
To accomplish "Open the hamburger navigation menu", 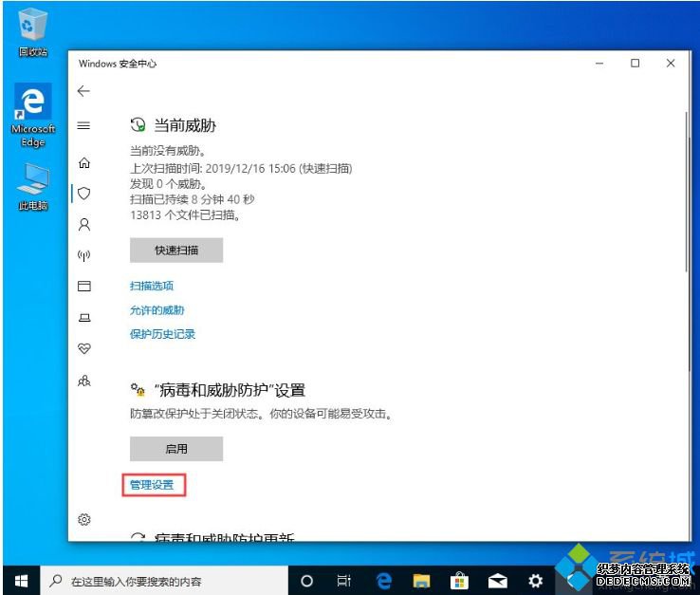I will coord(83,125).
